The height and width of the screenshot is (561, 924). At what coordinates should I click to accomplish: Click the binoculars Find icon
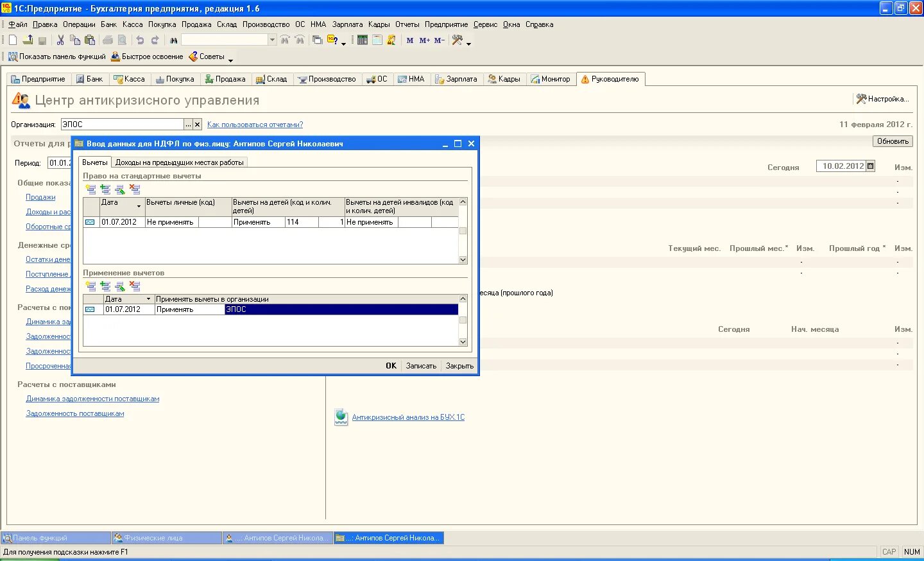point(173,40)
